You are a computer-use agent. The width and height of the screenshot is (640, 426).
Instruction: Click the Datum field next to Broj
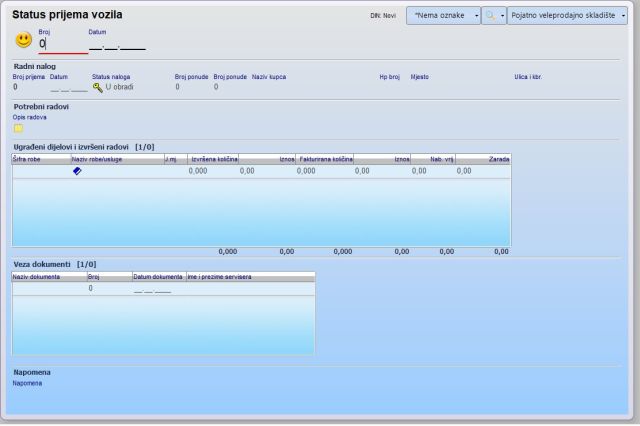(x=116, y=45)
